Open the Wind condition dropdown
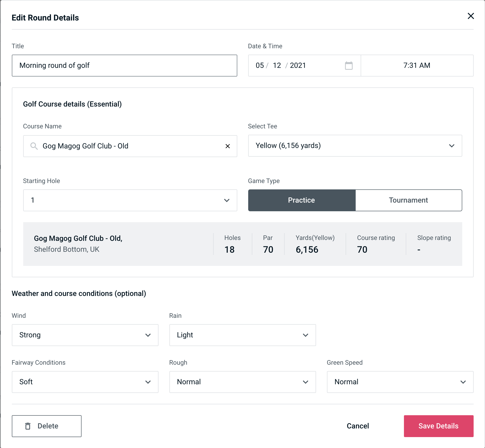 tap(85, 335)
